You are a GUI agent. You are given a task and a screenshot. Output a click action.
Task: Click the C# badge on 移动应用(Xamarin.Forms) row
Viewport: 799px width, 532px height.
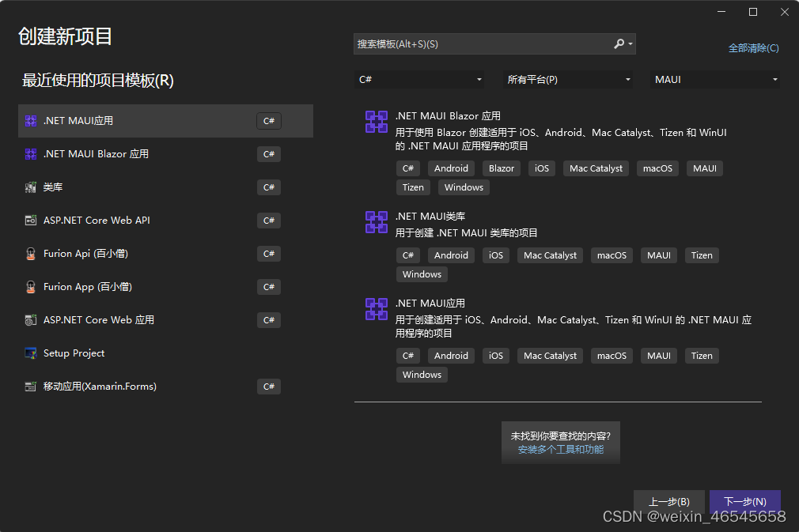click(269, 387)
